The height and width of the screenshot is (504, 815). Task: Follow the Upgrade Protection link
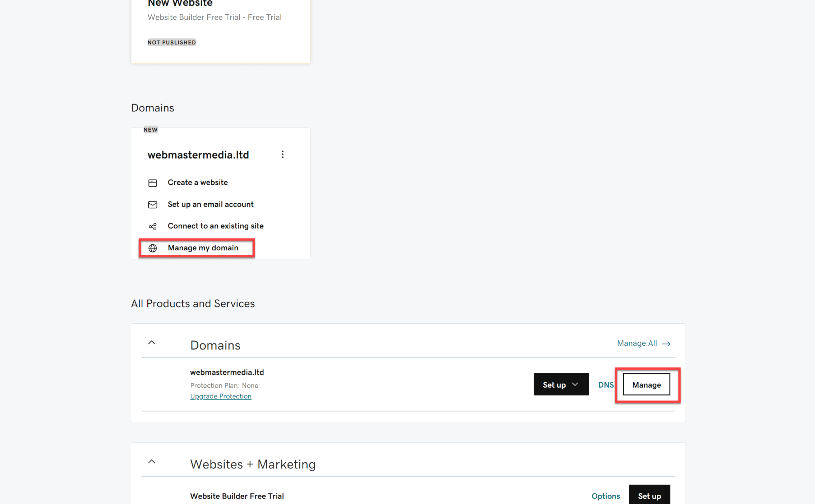pyautogui.click(x=221, y=396)
